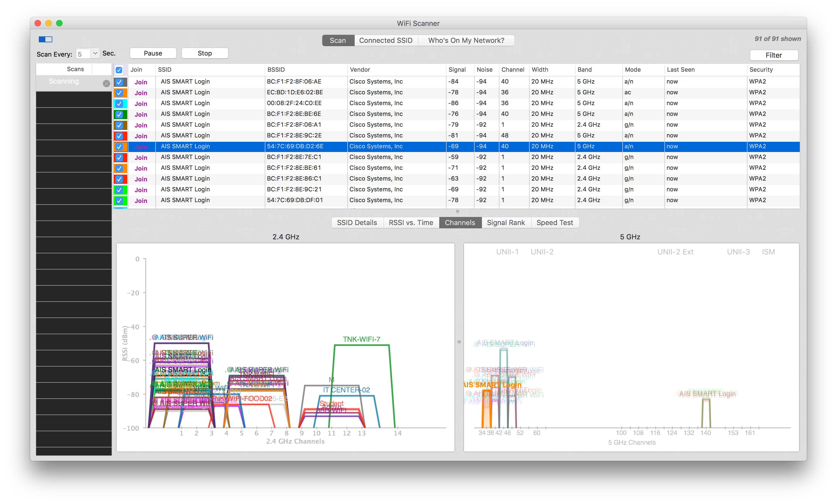
Task: Open Who's On My Network tab
Action: (x=466, y=40)
